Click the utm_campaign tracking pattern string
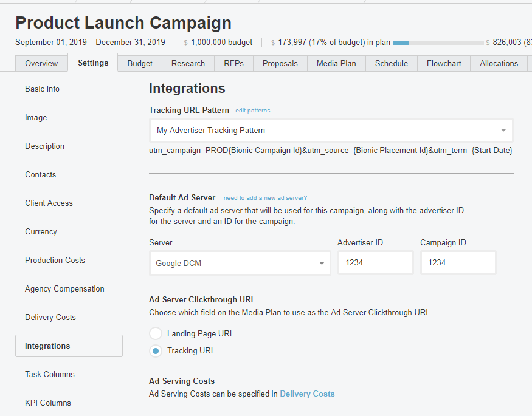 (x=331, y=151)
